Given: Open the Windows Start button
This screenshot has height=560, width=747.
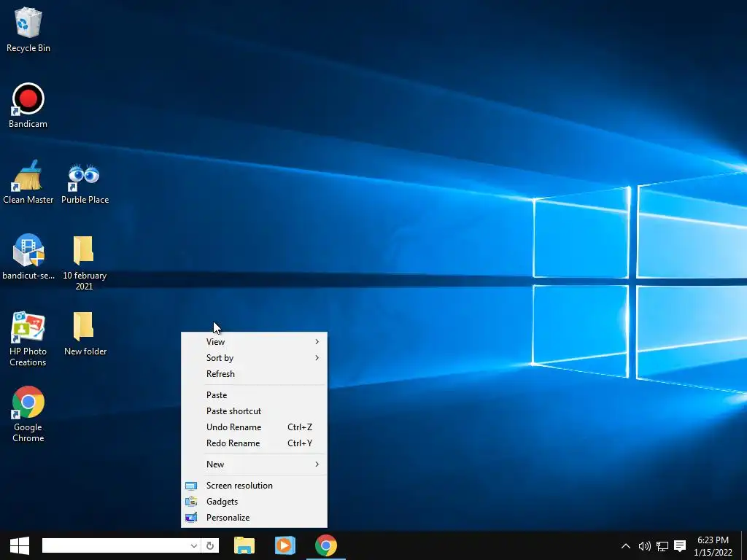Looking at the screenshot, I should click(x=20, y=545).
